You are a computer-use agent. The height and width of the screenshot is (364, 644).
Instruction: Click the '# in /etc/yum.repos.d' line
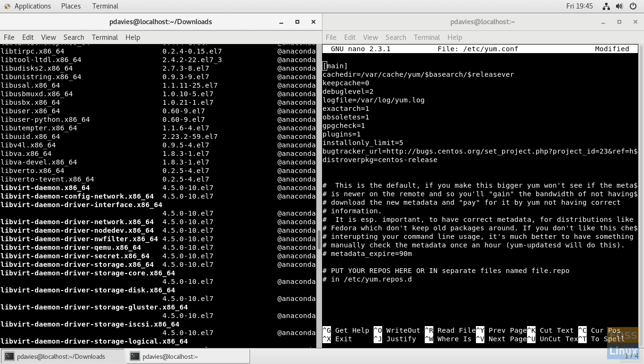click(367, 279)
